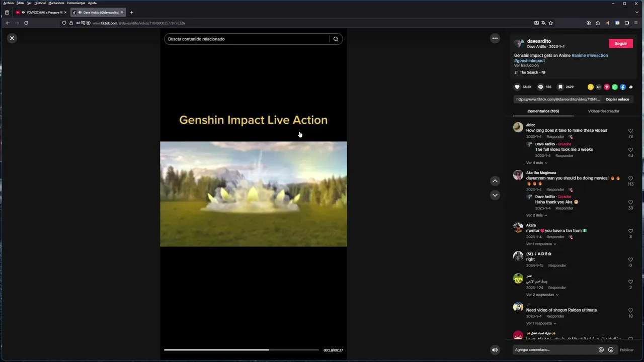The image size is (644, 362).
Task: Type in Buscar contenido relacionado field
Action: [247, 39]
